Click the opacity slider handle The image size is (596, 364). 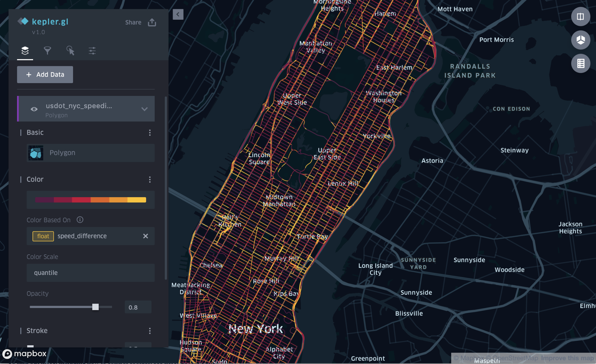(95, 307)
